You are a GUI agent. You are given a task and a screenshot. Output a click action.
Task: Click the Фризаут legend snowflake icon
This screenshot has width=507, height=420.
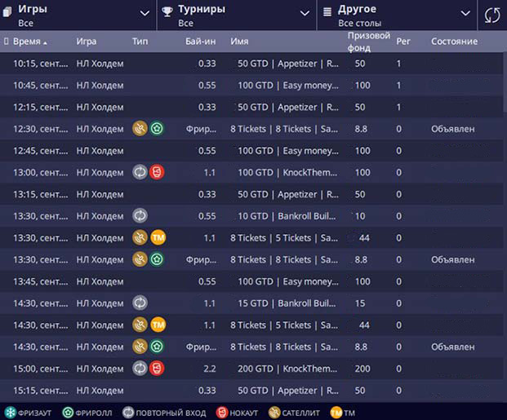pyautogui.click(x=10, y=413)
